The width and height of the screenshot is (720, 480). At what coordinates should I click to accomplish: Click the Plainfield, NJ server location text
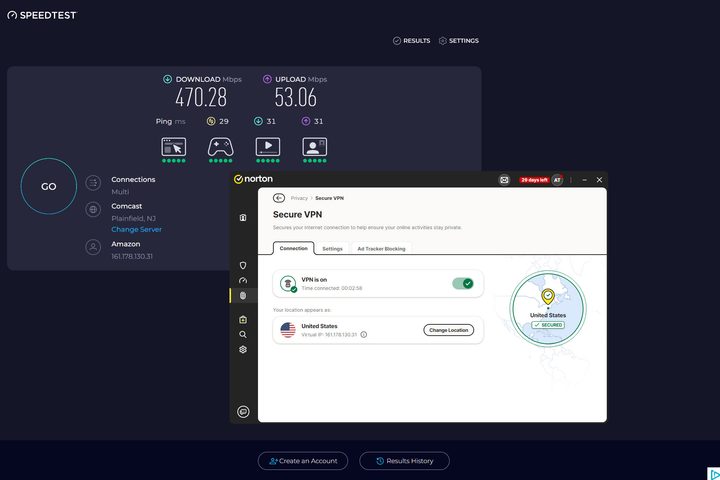pyautogui.click(x=133, y=218)
